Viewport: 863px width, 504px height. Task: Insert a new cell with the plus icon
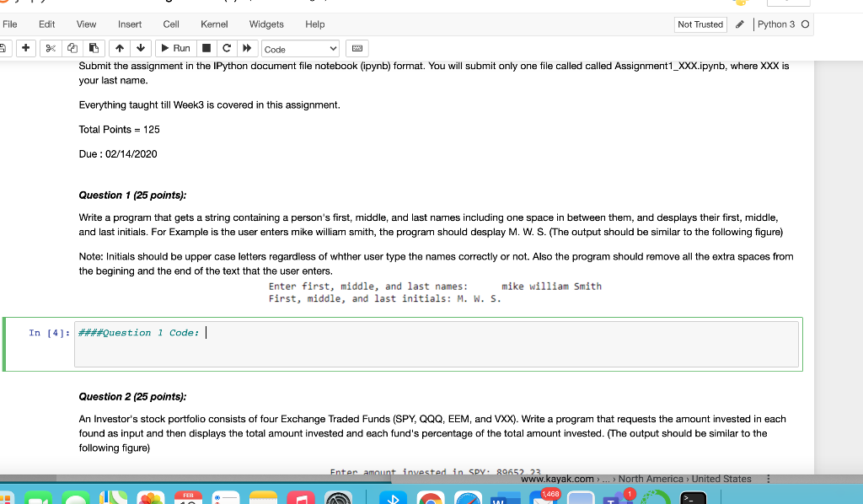click(x=25, y=48)
